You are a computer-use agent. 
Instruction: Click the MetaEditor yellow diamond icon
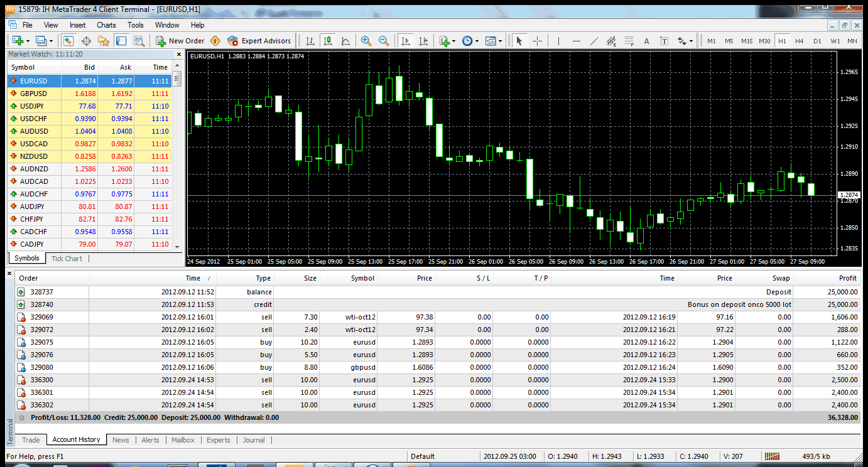(x=215, y=41)
